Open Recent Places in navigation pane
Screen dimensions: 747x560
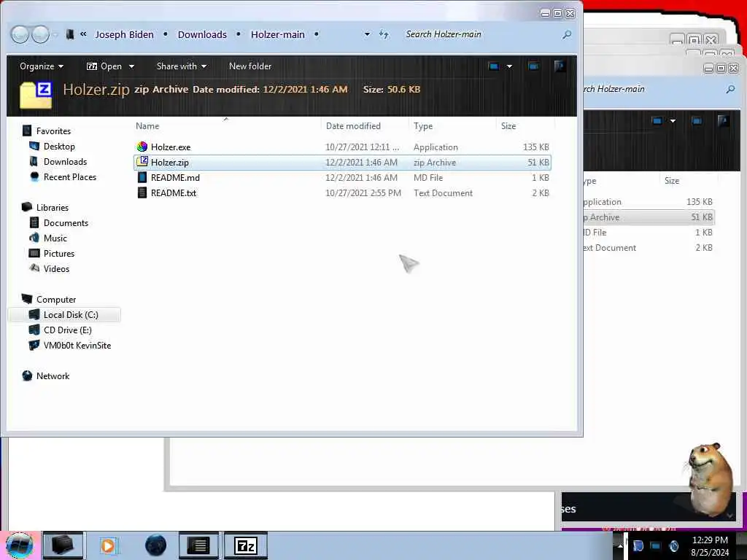[x=70, y=176]
